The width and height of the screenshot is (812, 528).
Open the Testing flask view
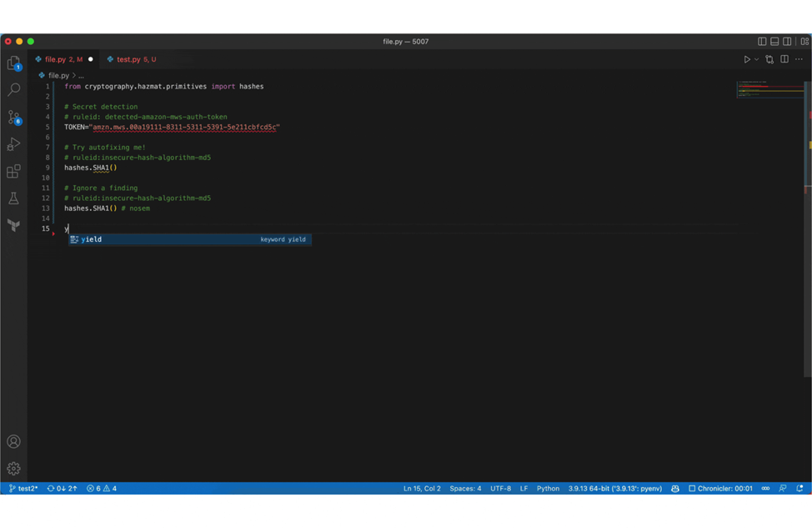click(13, 199)
